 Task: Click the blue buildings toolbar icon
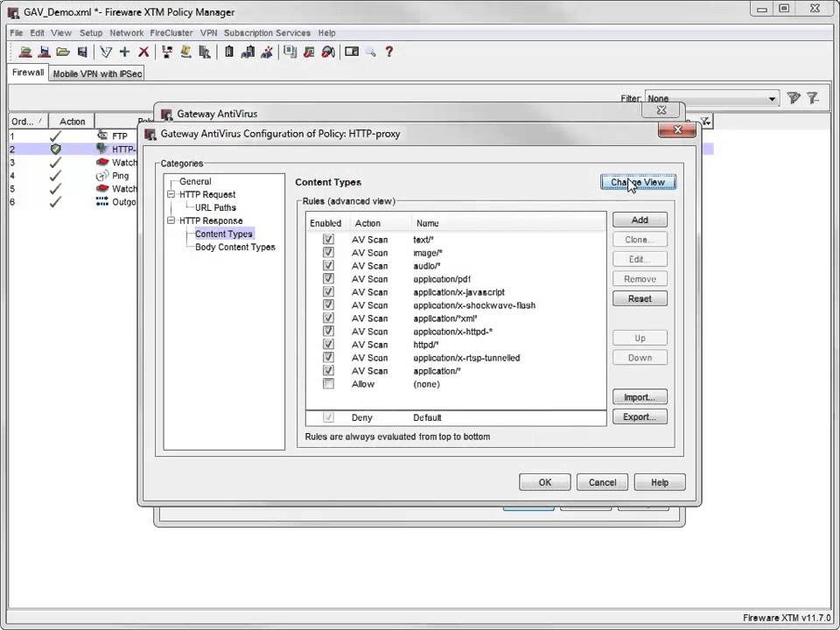tap(248, 52)
